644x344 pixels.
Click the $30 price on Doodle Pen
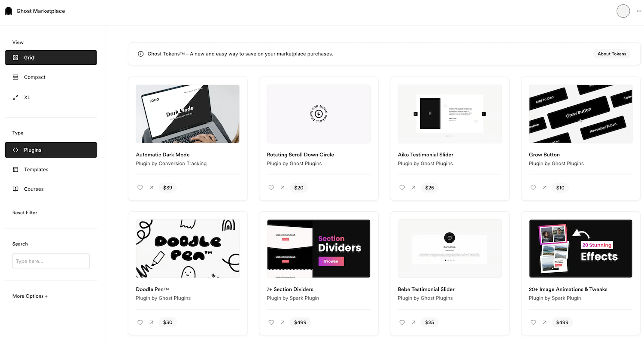167,323
